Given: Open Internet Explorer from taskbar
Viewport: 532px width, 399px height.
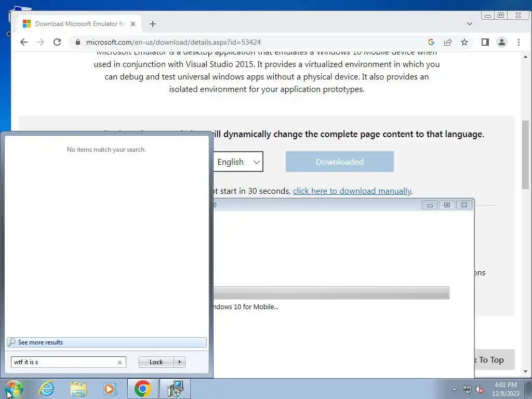Looking at the screenshot, I should 46,389.
